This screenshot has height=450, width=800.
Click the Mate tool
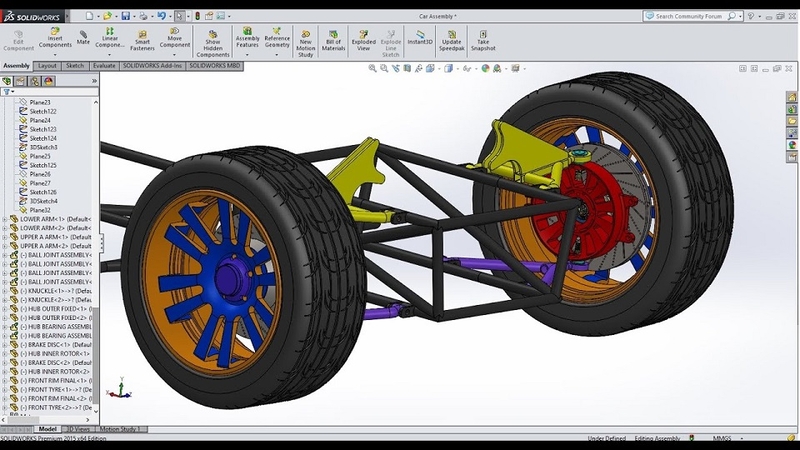(x=83, y=38)
